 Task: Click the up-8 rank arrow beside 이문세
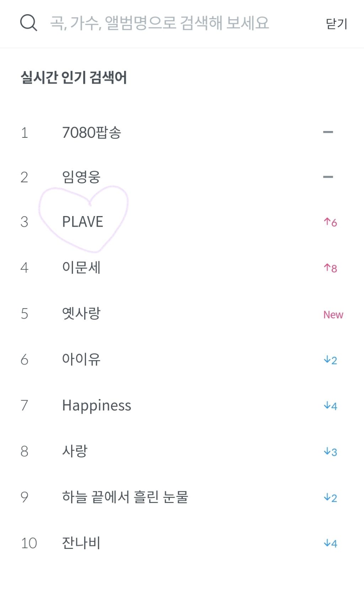coord(330,268)
